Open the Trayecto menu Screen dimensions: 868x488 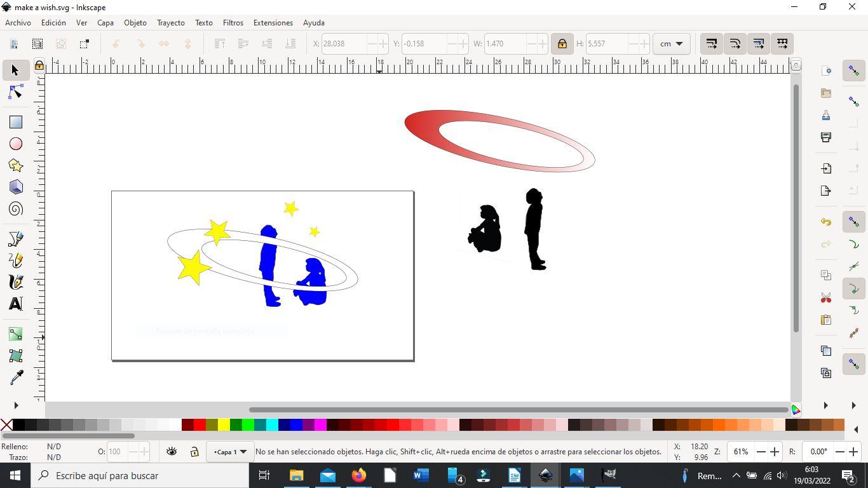click(171, 23)
